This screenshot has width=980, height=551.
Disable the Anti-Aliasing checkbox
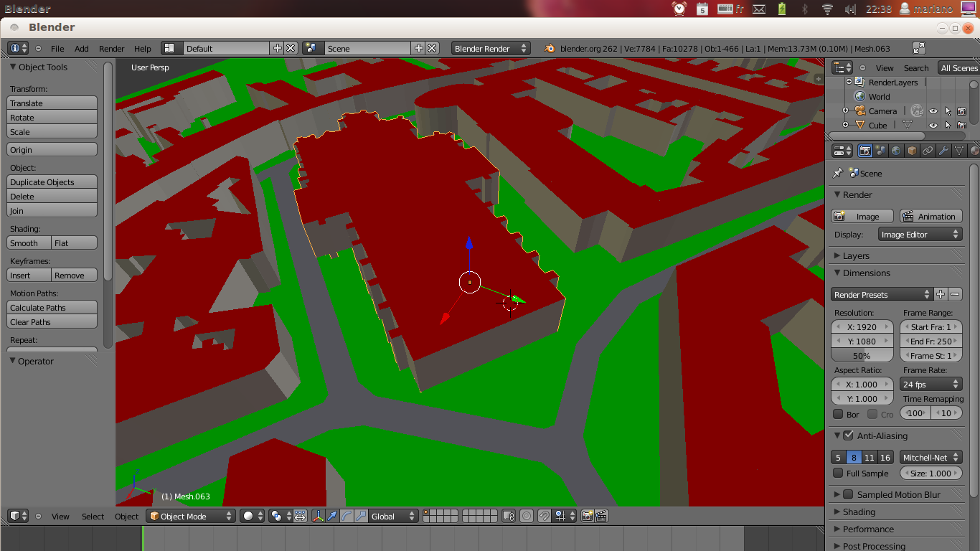(x=848, y=435)
